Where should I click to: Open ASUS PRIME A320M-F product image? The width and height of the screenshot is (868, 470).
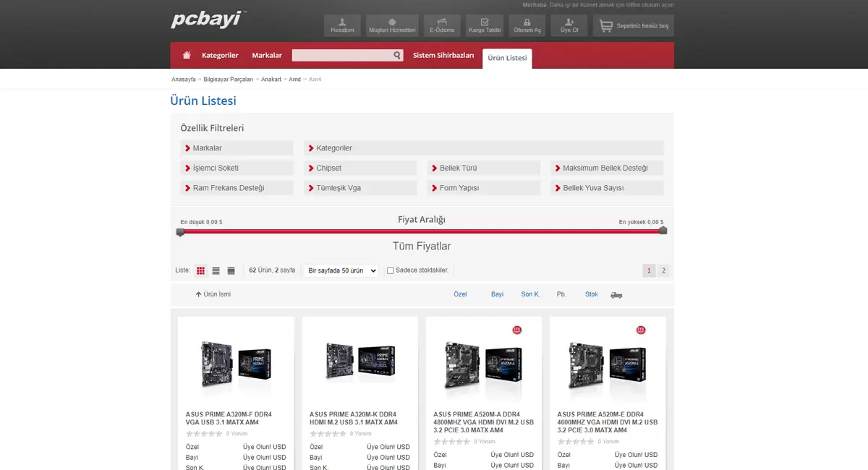(236, 363)
